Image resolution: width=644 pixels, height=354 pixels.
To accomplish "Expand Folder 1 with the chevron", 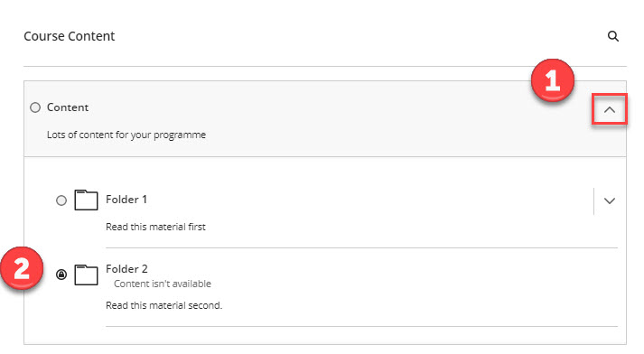I will pyautogui.click(x=610, y=200).
